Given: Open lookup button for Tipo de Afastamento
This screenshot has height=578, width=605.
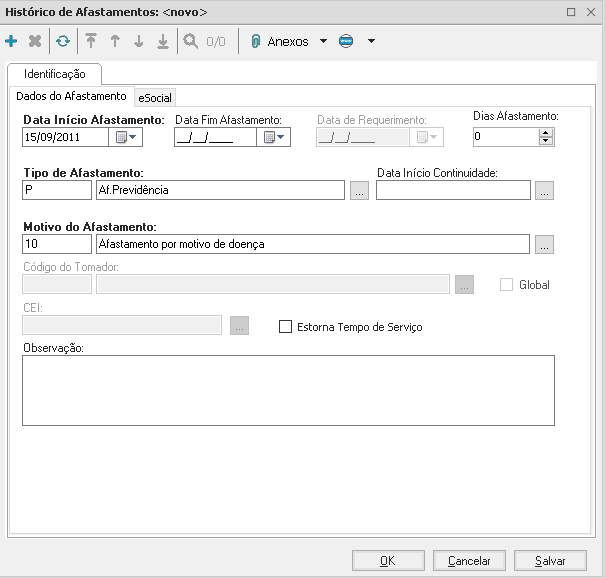Looking at the screenshot, I should [x=359, y=191].
